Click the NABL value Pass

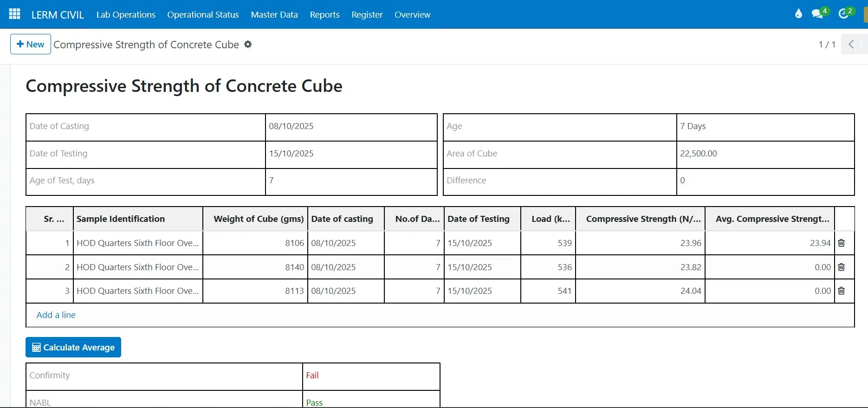pos(314,402)
